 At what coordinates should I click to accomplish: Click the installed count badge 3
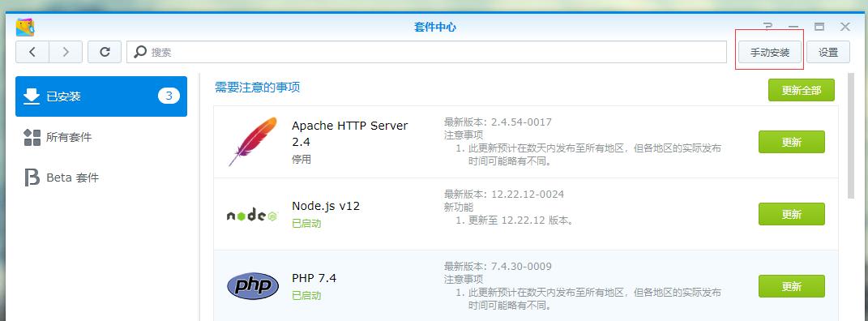click(x=169, y=96)
